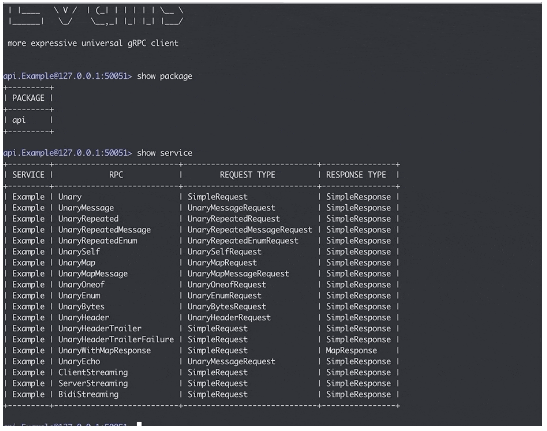Click Example service cell in ServerStreaming row
547x431 pixels.
point(28,383)
